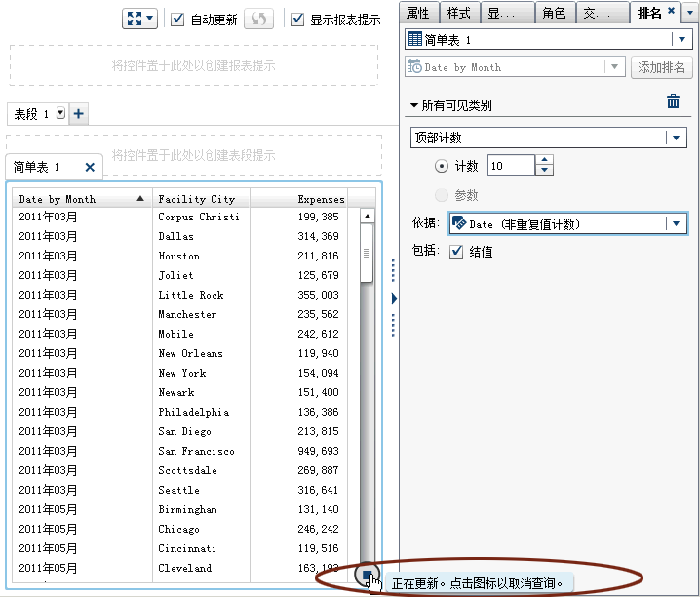Image resolution: width=700 pixels, height=597 pixels.
Task: Cancel query via the updating stop icon
Action: 367,576
